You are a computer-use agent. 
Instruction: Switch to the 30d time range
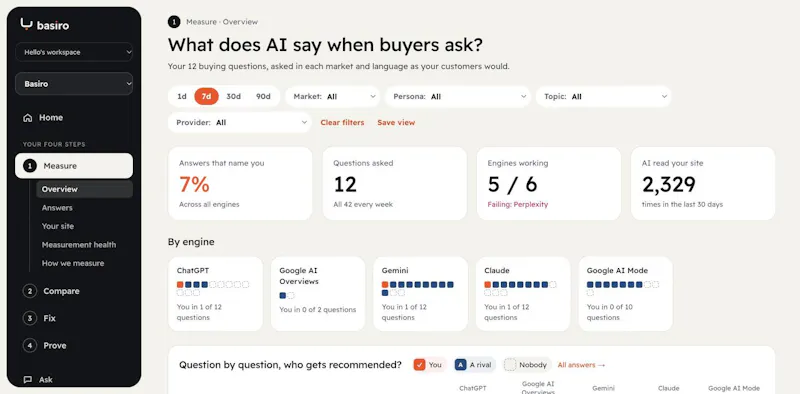click(x=233, y=96)
